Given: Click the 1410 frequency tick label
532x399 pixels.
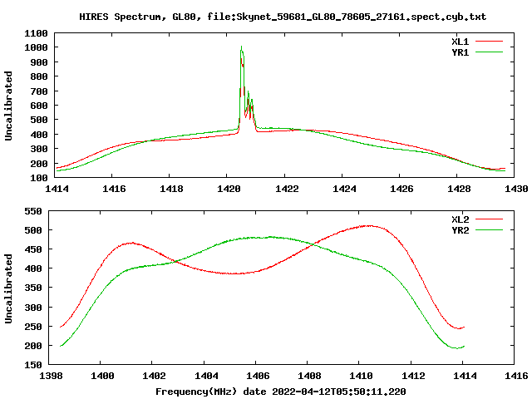Looking at the screenshot, I should [x=361, y=376].
